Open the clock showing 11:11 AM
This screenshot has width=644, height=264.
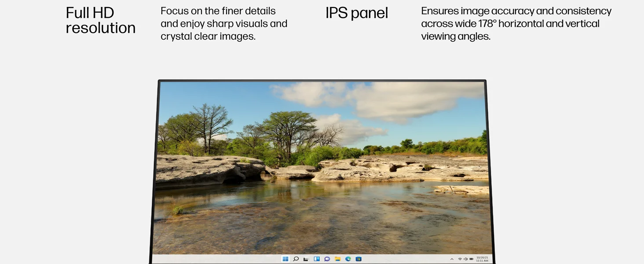[x=482, y=259]
